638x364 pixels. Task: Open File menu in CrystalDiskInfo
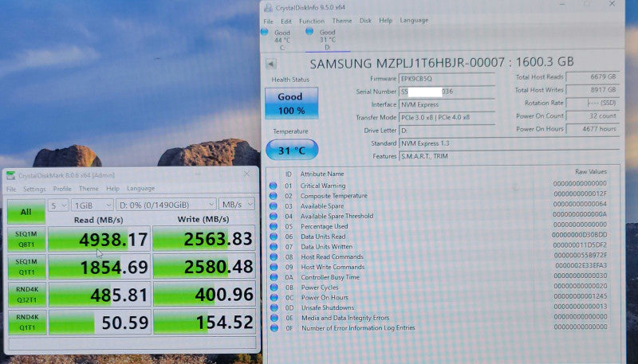coord(269,22)
